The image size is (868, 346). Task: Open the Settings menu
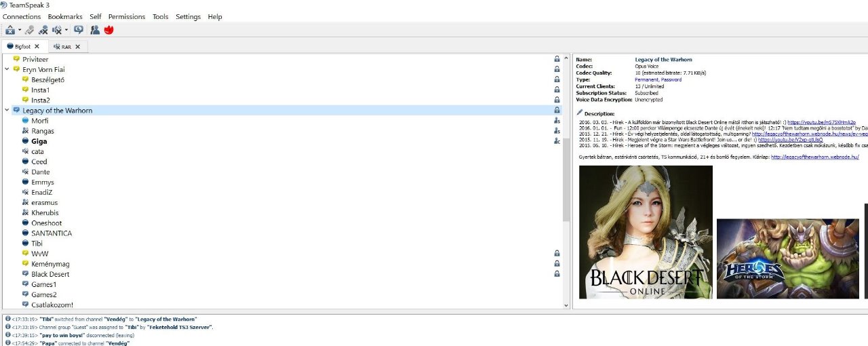(188, 16)
